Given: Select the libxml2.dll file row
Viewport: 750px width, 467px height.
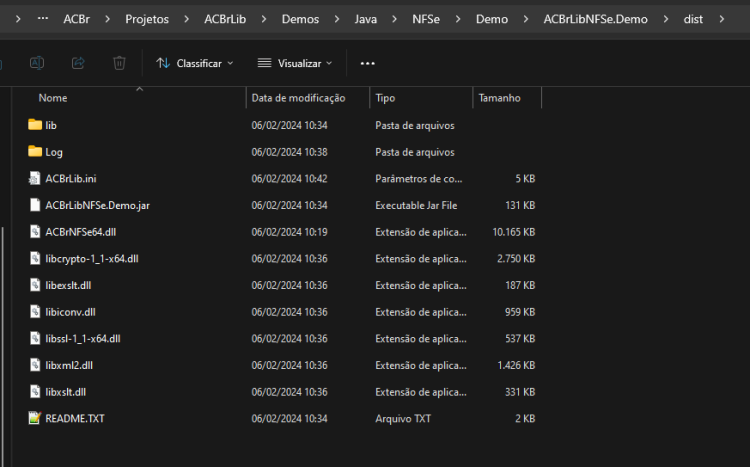Looking at the screenshot, I should [282, 365].
